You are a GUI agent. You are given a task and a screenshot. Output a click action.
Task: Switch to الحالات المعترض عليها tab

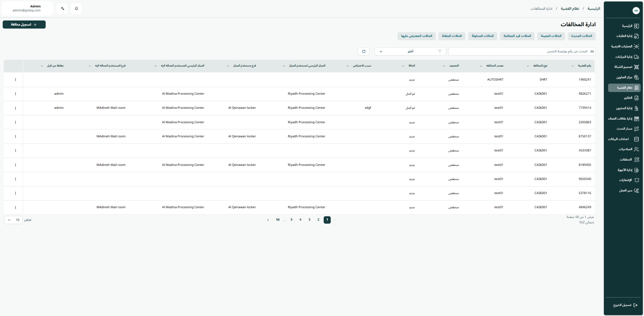coord(416,36)
